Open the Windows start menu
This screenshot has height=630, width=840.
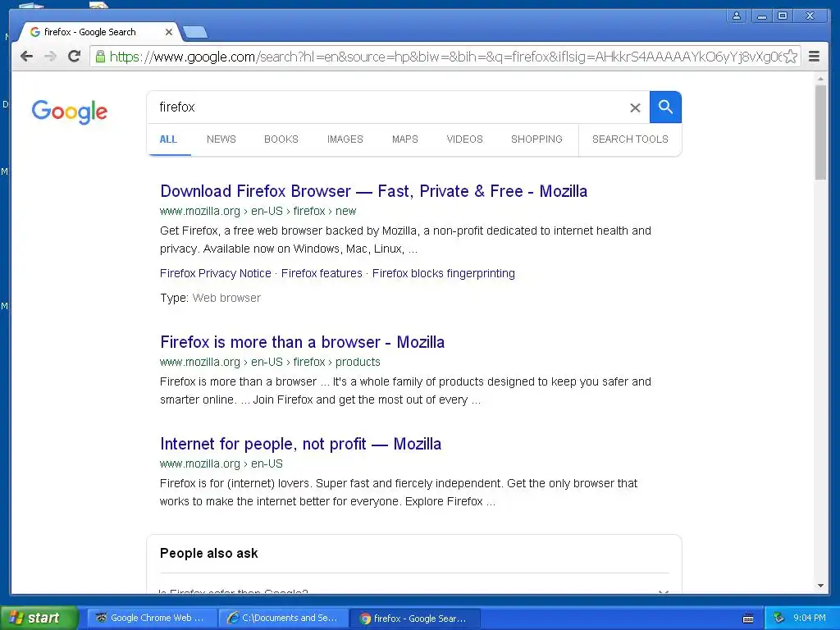[x=39, y=618]
